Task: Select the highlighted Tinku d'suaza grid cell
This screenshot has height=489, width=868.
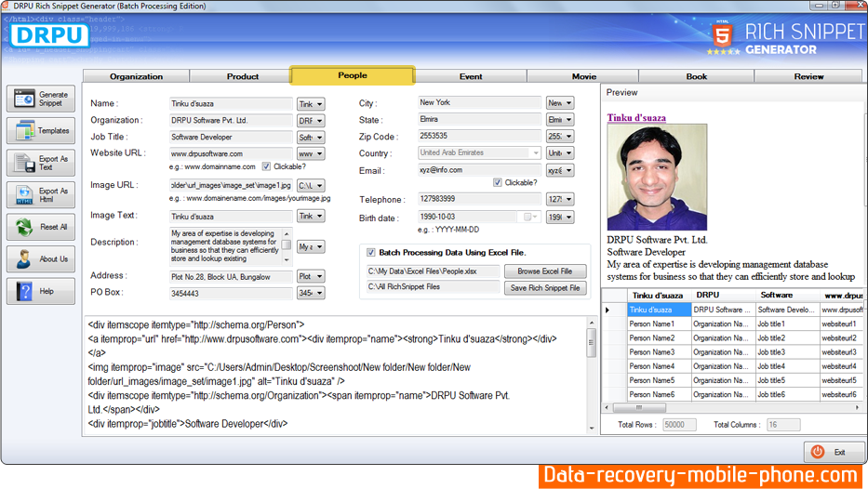Action: tap(660, 310)
